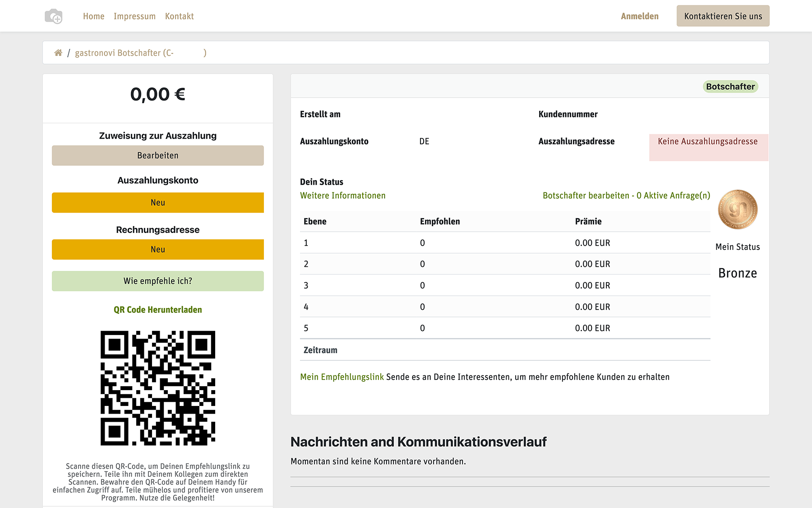812x508 pixels.
Task: Click the Prämie value in Ebene 3 row
Action: (592, 285)
